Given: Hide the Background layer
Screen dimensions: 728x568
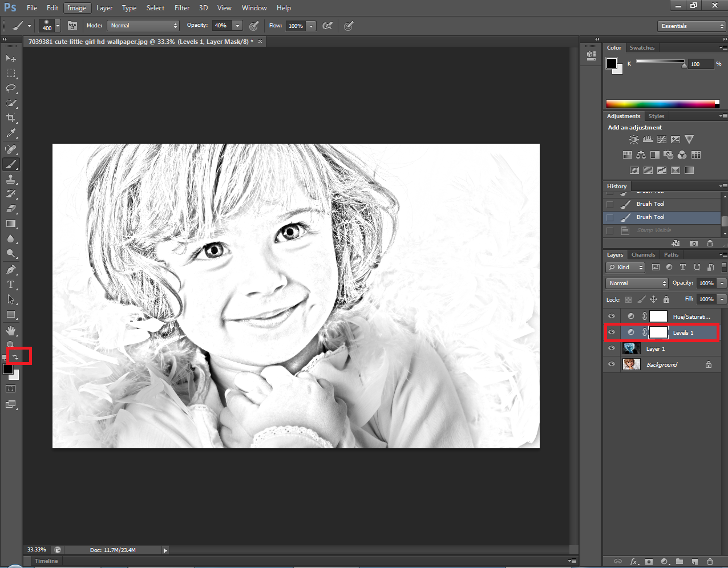Looking at the screenshot, I should (x=612, y=364).
